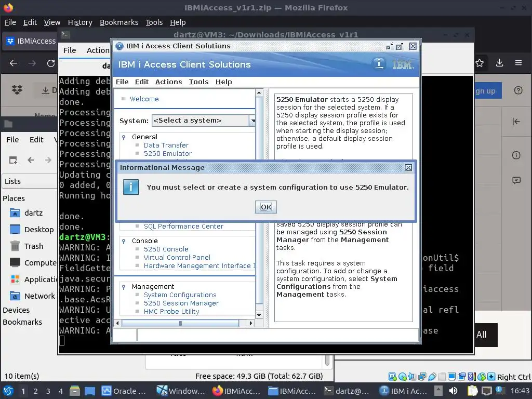The image size is (532, 399).
Task: Open Virtual Control Panel
Action: pyautogui.click(x=177, y=258)
